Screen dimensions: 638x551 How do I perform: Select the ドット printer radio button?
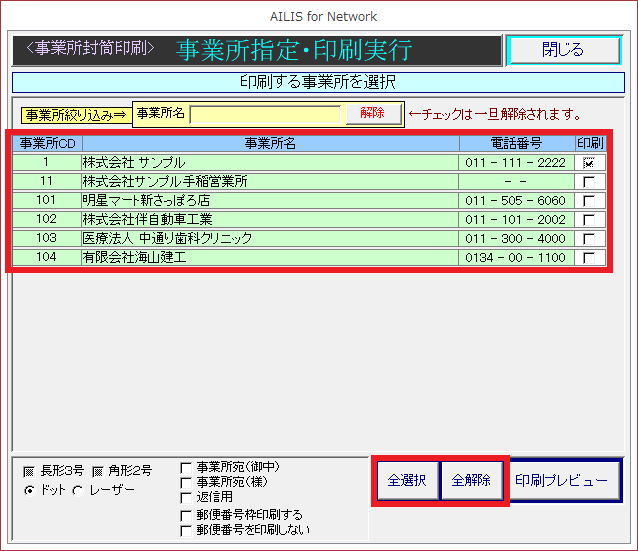(28, 490)
